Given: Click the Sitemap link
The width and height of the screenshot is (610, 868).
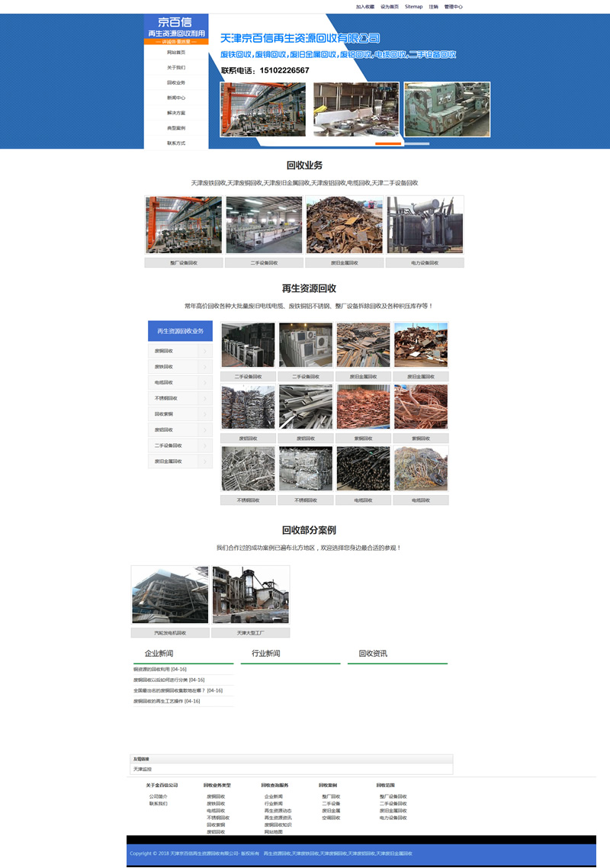Looking at the screenshot, I should click(413, 6).
